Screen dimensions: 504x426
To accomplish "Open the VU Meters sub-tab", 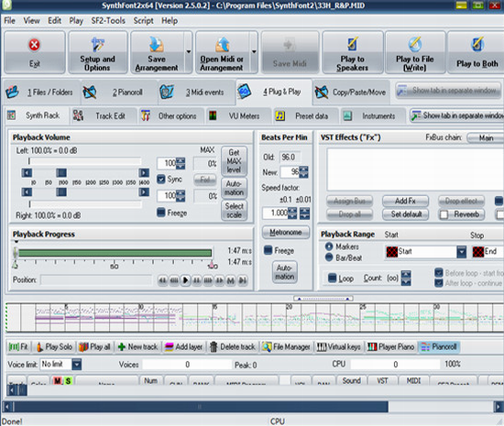I will (238, 115).
